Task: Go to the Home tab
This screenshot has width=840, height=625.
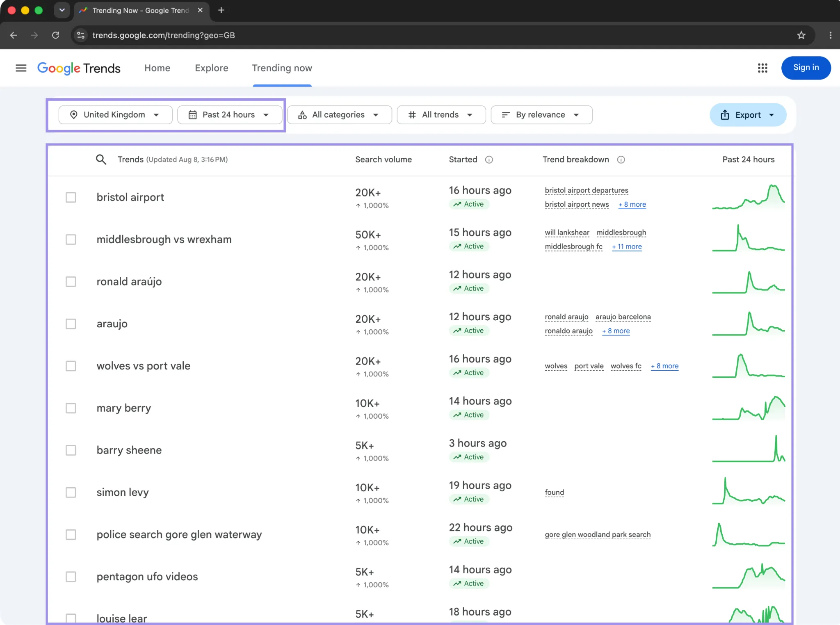Action: (x=157, y=68)
